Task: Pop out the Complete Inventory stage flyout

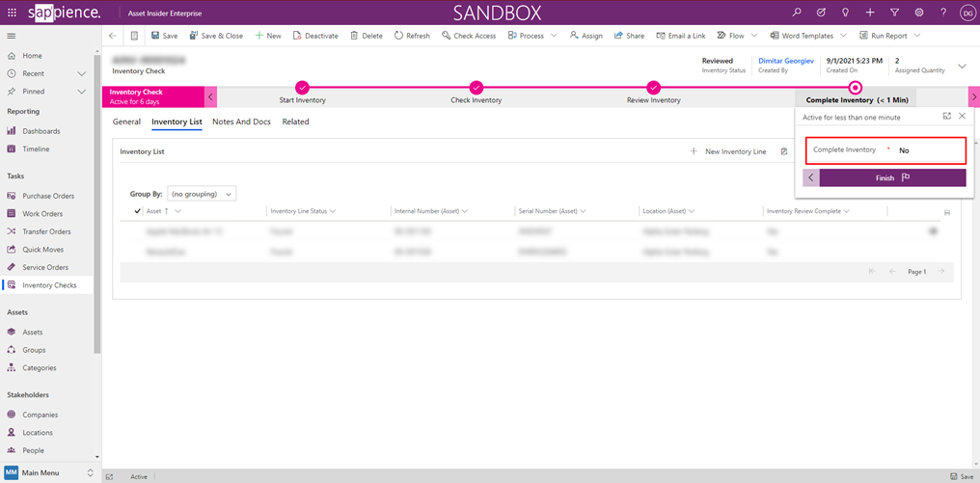Action: click(946, 116)
